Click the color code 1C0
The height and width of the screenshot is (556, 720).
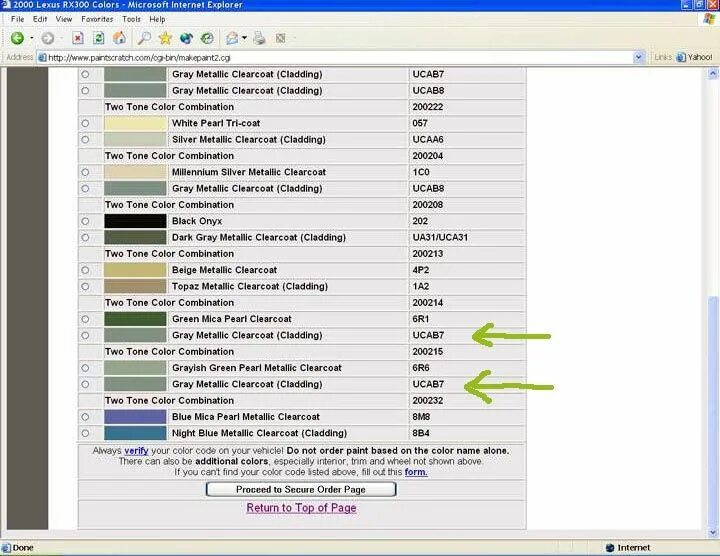(421, 172)
